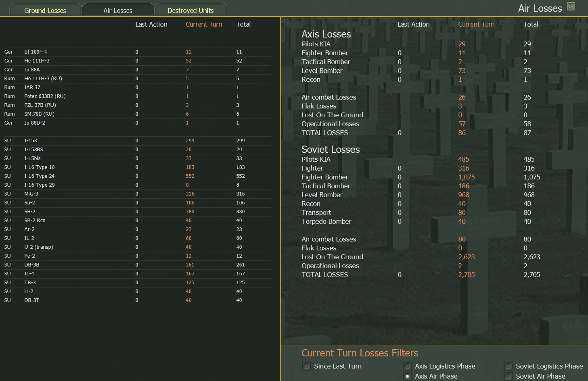This screenshot has height=381, width=588.
Task: Click the Soviet Lost On The Ground label
Action: (332, 257)
